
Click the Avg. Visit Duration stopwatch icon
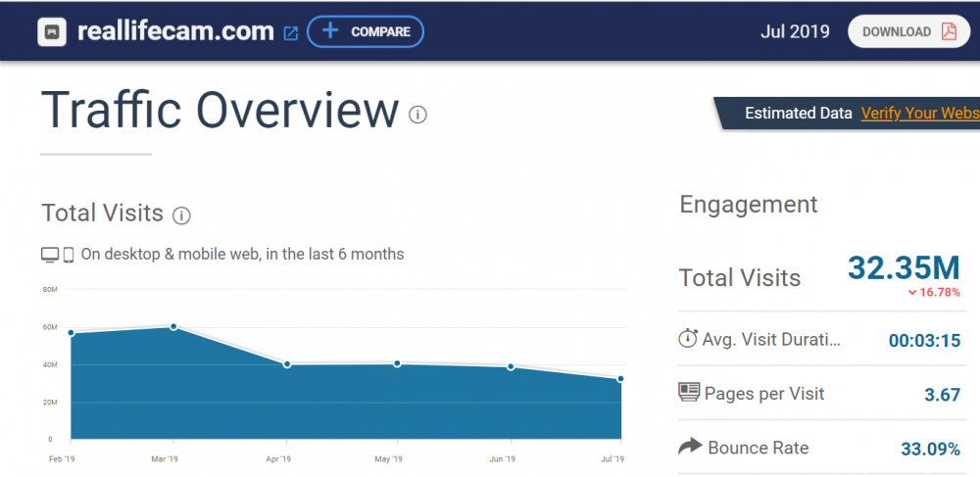coord(688,339)
